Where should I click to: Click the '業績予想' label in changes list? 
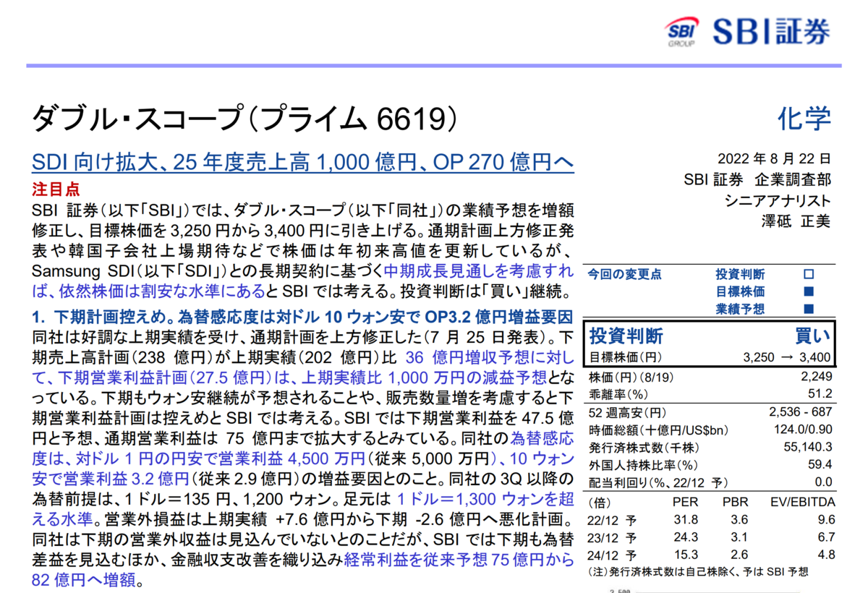coord(740,310)
